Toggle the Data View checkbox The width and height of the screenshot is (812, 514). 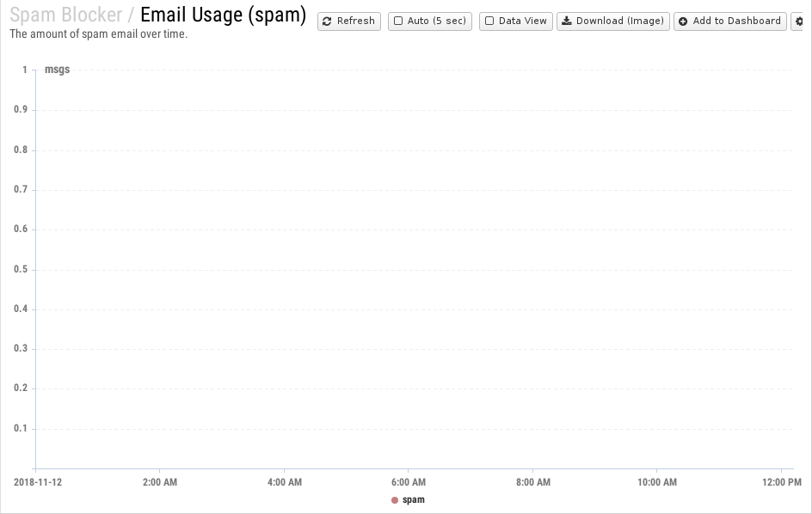(489, 21)
